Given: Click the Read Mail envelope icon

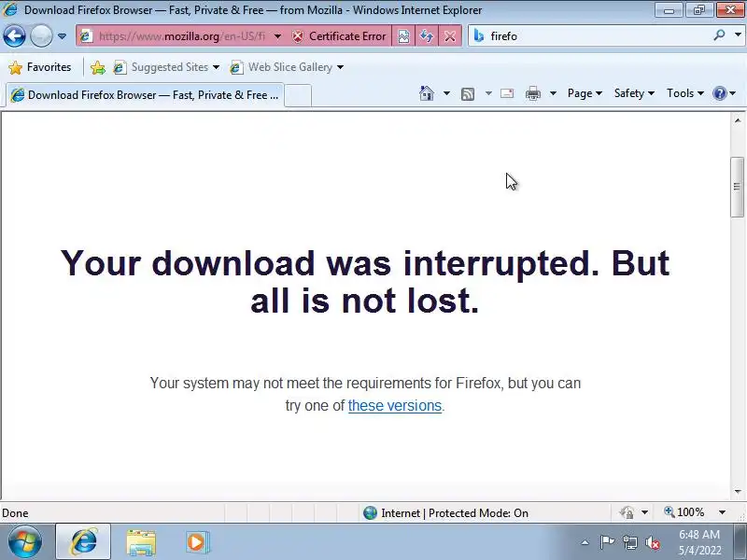Looking at the screenshot, I should click(507, 93).
